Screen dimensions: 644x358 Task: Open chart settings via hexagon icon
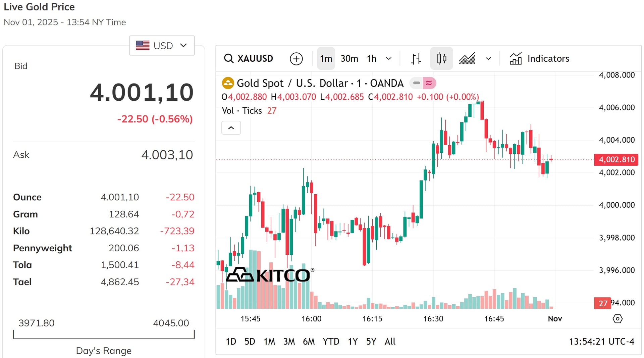[x=618, y=319]
